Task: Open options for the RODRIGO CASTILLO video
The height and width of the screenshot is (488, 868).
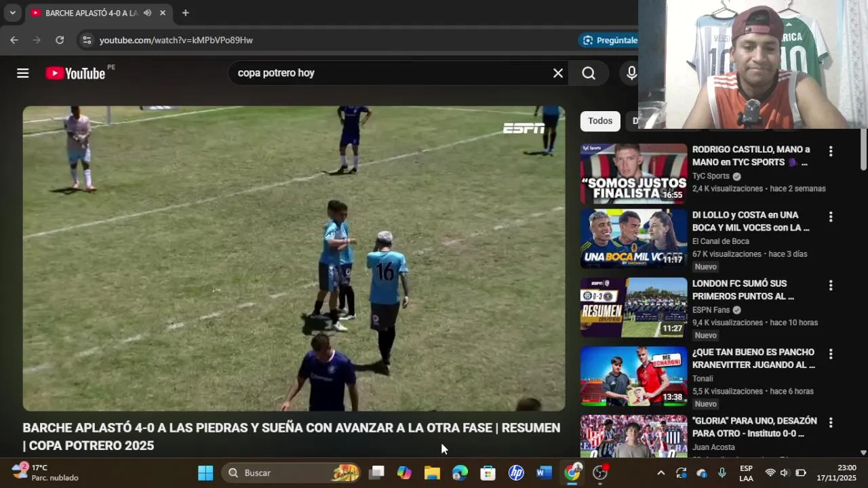Action: 831,151
